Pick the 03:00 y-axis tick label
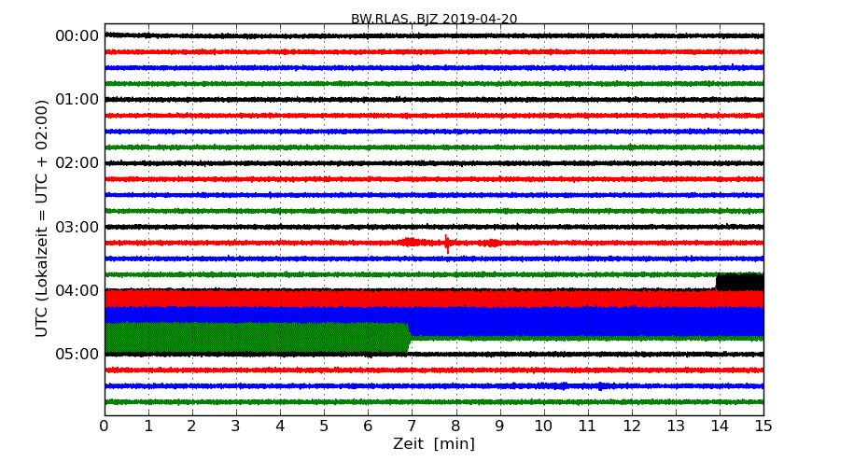Screen dimensions: 868x461 (77, 227)
